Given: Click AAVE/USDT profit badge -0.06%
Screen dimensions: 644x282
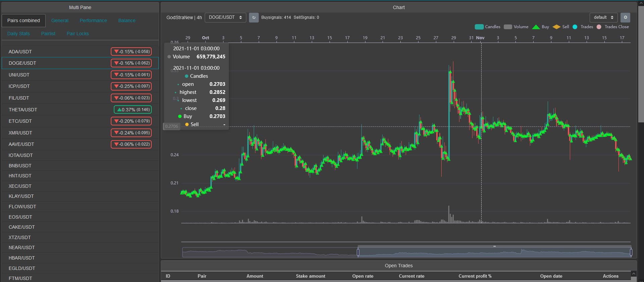Looking at the screenshot, I should coord(131,144).
